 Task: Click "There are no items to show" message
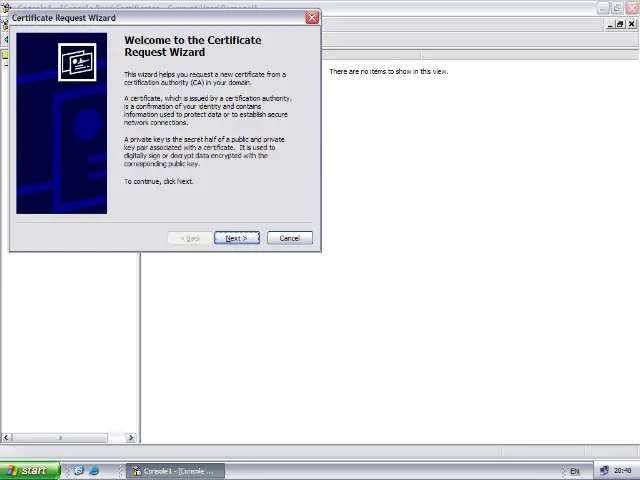click(x=389, y=71)
